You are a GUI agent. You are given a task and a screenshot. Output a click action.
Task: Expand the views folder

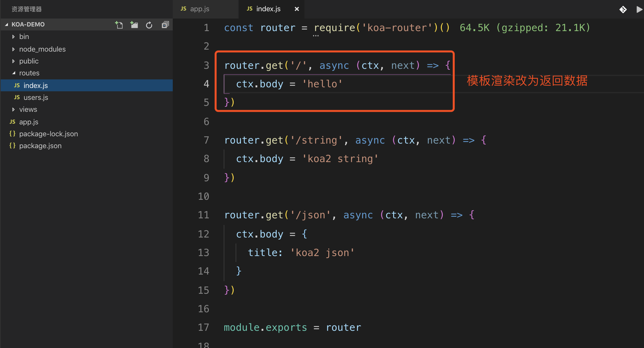click(28, 109)
